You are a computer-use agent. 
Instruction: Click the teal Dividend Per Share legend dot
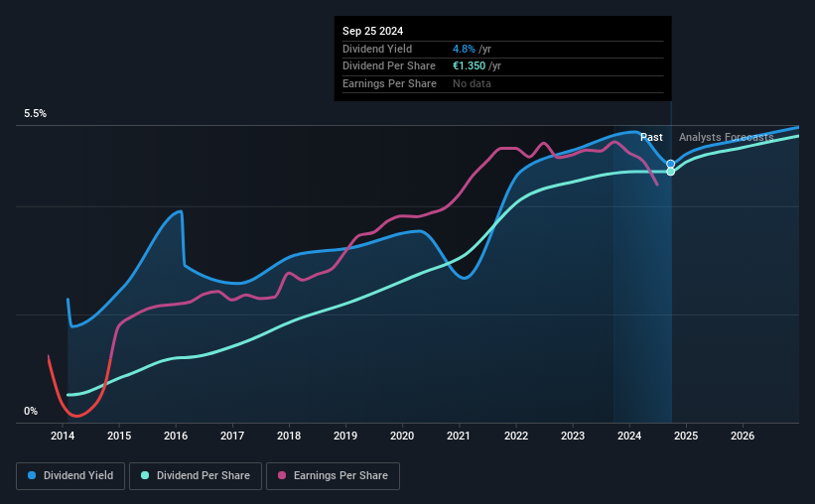(145, 475)
